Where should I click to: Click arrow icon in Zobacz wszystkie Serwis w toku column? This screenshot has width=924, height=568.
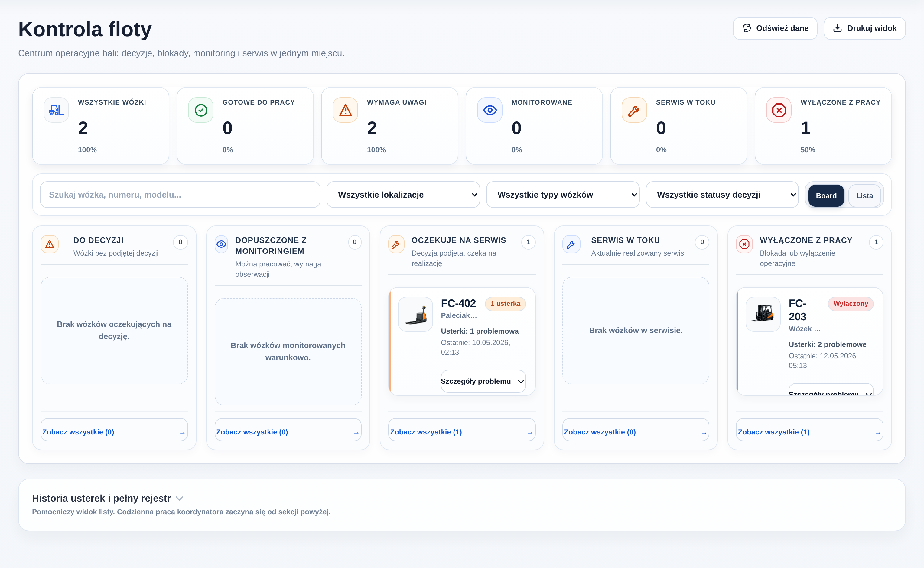[704, 433]
